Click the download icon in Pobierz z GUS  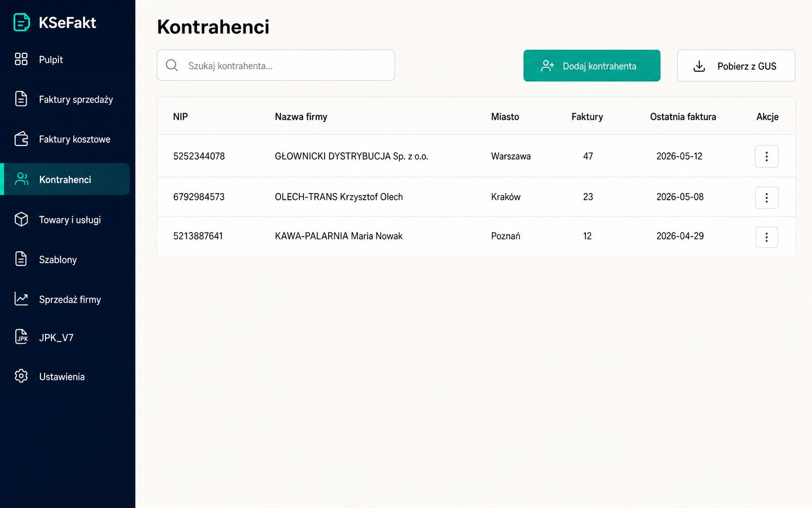tap(699, 66)
